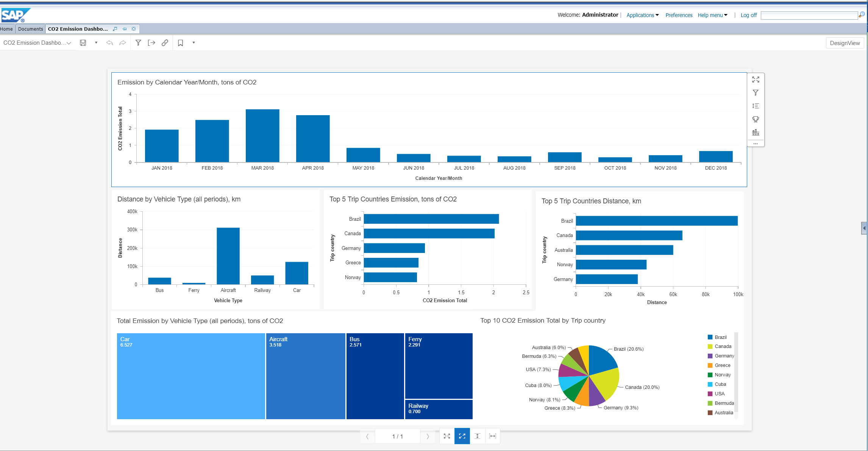
Task: Open the save options dropdown arrow
Action: (x=96, y=43)
